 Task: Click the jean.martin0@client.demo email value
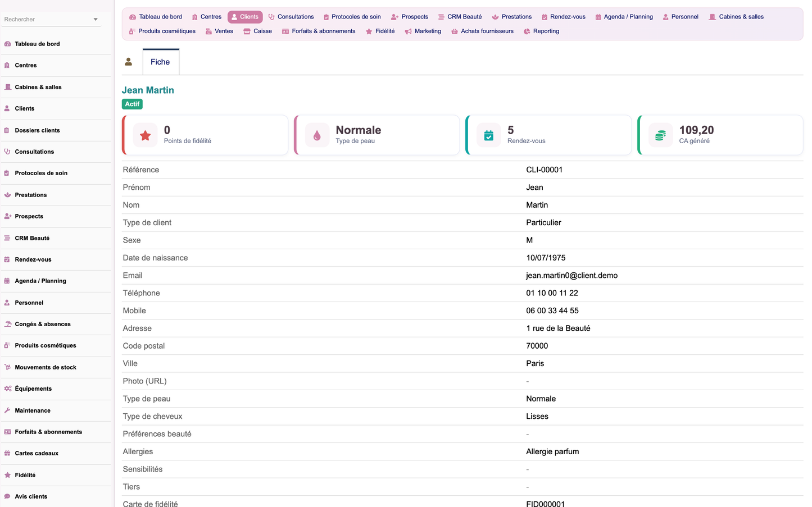coord(572,275)
